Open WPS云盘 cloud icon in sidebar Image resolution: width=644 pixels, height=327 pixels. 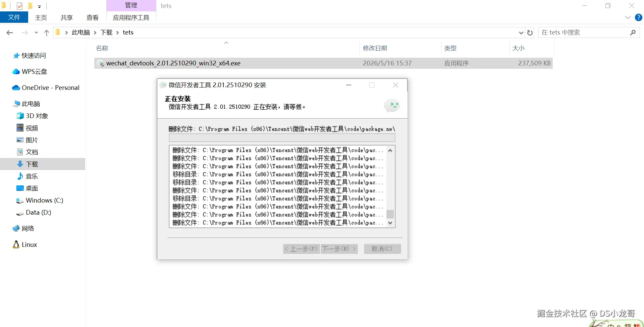coord(16,72)
